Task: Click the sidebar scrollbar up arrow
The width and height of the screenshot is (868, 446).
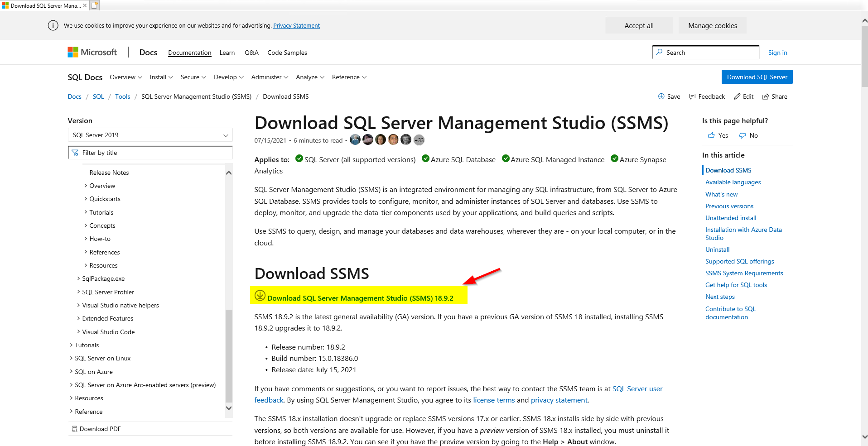Action: click(x=229, y=173)
